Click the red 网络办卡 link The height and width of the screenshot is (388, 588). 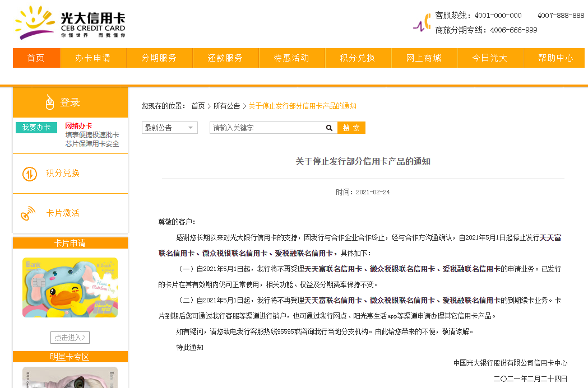click(x=78, y=126)
